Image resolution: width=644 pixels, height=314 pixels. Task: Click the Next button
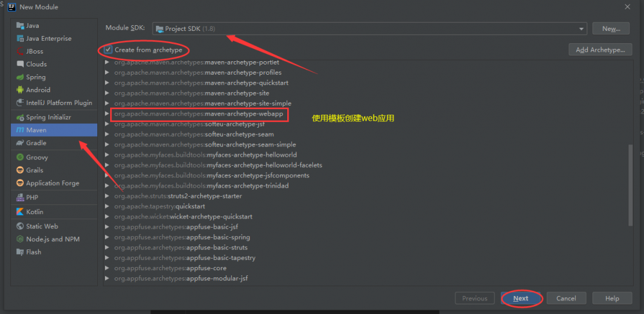pos(521,299)
